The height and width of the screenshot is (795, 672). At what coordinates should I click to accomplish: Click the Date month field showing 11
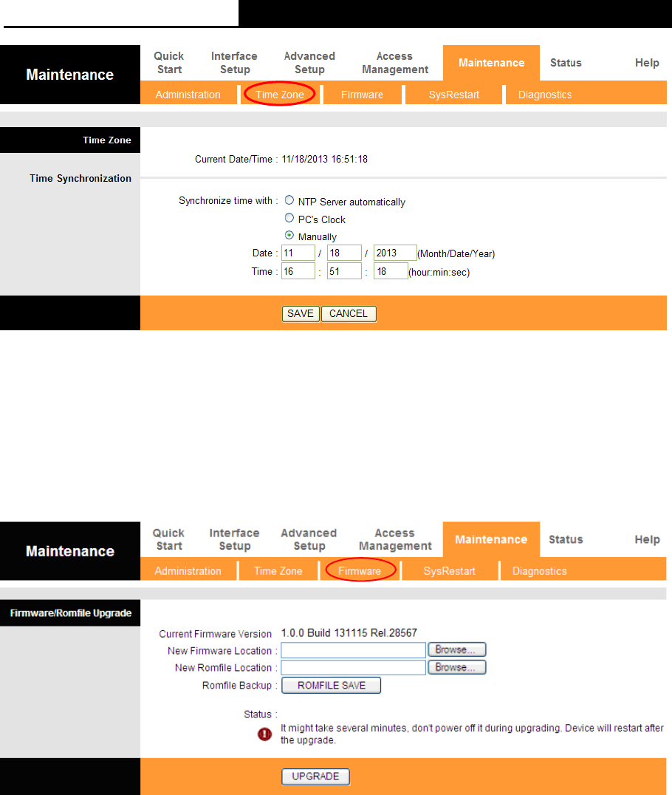click(298, 253)
